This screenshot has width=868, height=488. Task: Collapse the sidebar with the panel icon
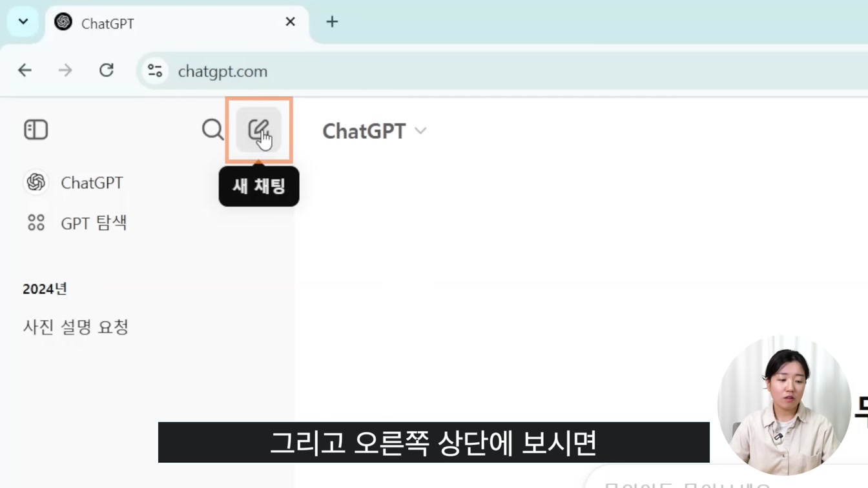pyautogui.click(x=36, y=130)
